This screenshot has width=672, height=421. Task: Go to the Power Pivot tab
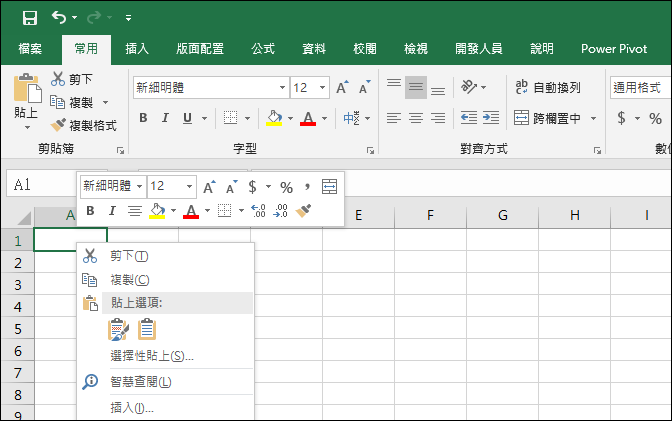point(614,49)
